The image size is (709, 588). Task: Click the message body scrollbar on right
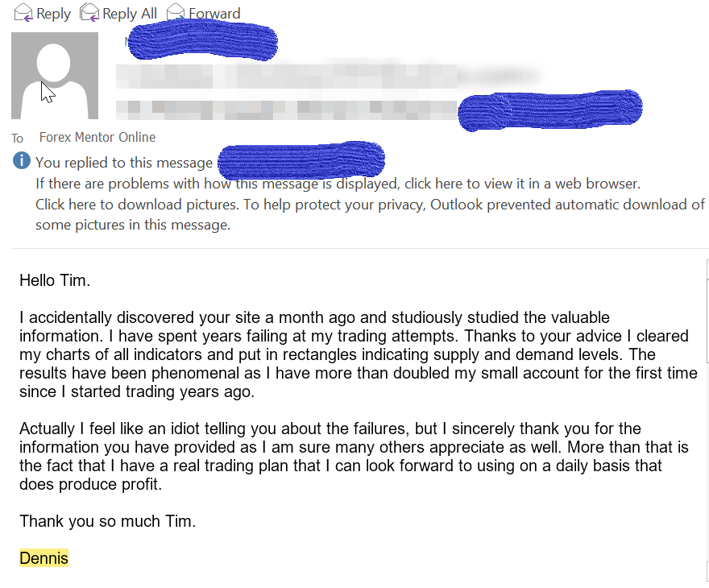[707, 420]
